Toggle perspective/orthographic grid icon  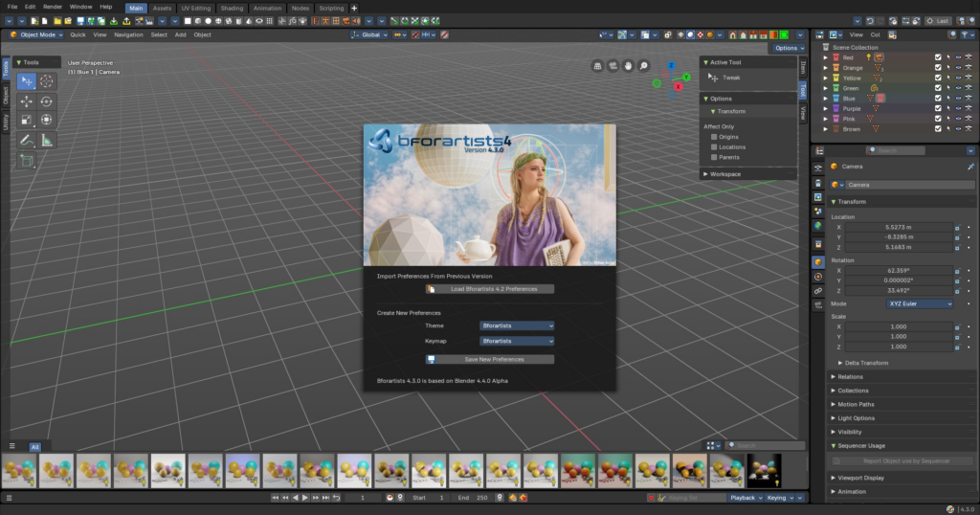coord(597,66)
